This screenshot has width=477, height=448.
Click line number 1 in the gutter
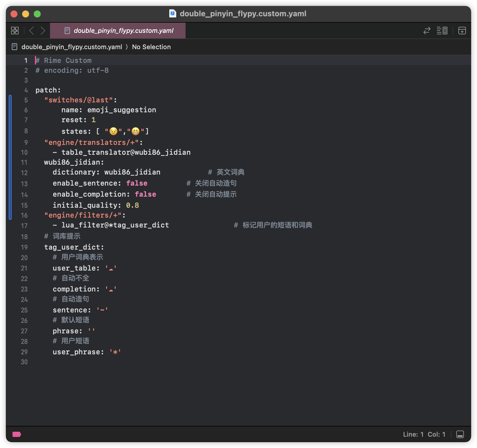[x=26, y=61]
